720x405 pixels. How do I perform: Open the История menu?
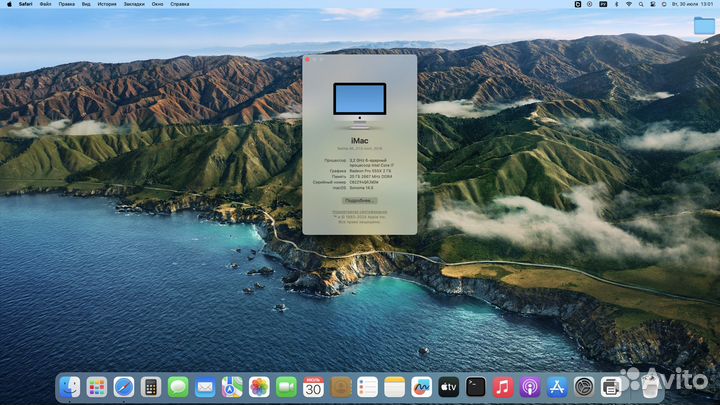pos(107,4)
